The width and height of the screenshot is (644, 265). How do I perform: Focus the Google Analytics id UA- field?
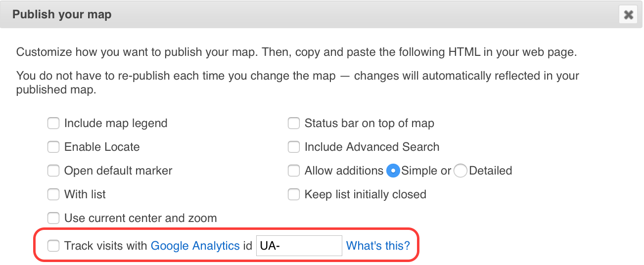299,246
